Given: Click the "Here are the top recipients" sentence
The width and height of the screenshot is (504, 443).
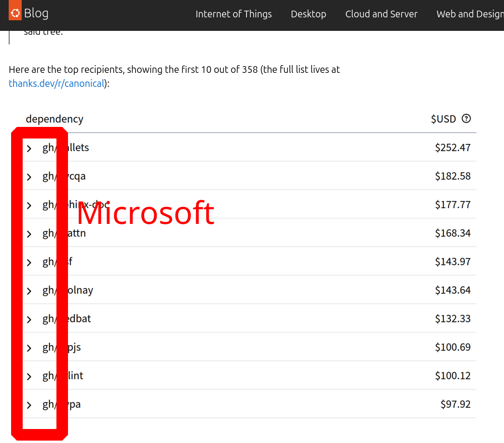Looking at the screenshot, I should pyautogui.click(x=174, y=77).
